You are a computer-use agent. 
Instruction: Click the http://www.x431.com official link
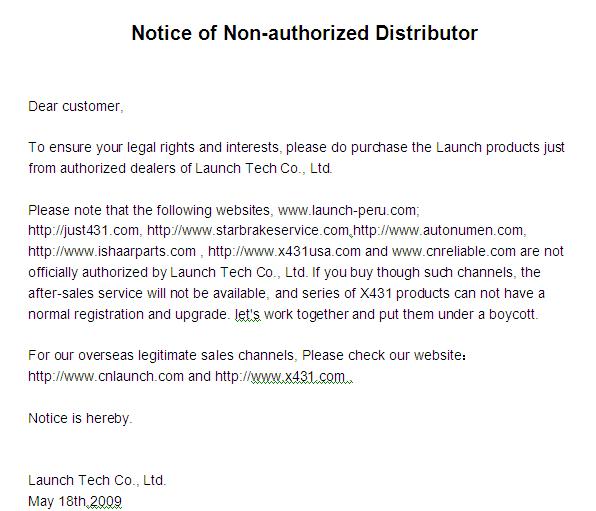[x=280, y=376]
